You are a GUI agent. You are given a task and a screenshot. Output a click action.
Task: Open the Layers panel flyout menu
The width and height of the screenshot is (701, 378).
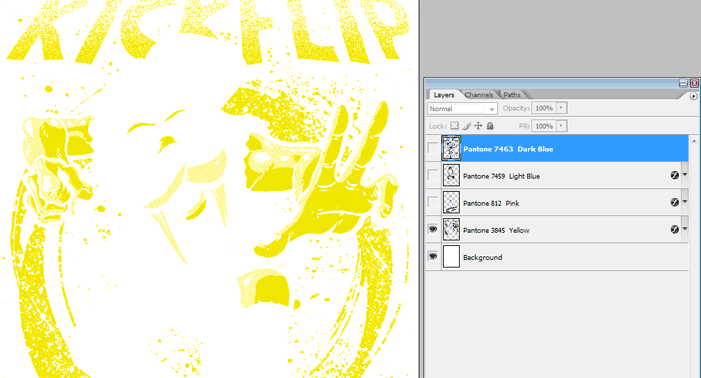[693, 96]
